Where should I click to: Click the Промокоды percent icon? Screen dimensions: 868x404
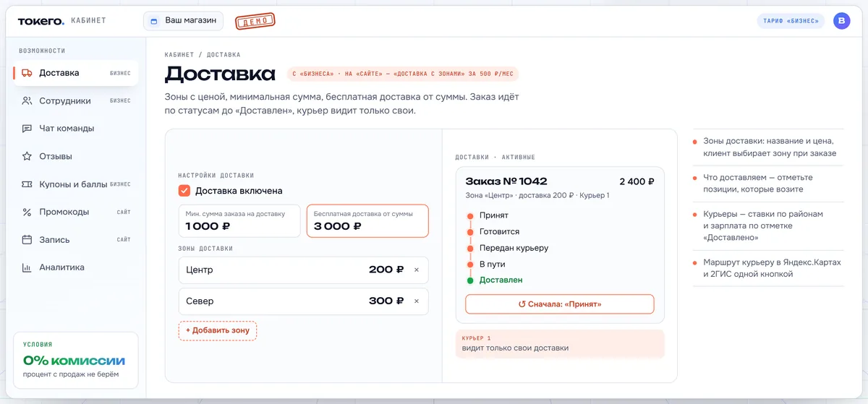point(27,212)
